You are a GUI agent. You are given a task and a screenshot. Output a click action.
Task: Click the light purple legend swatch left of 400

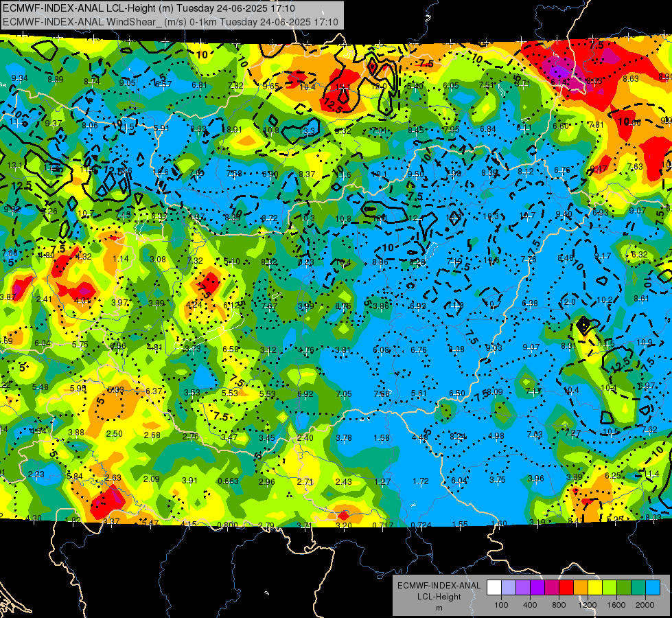(523, 588)
